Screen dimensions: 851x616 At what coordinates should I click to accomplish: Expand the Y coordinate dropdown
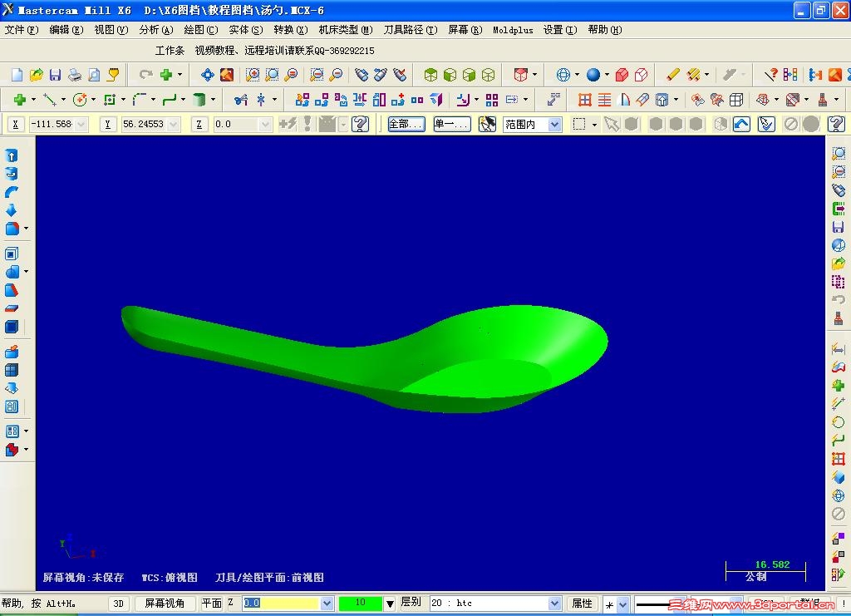pyautogui.click(x=174, y=125)
